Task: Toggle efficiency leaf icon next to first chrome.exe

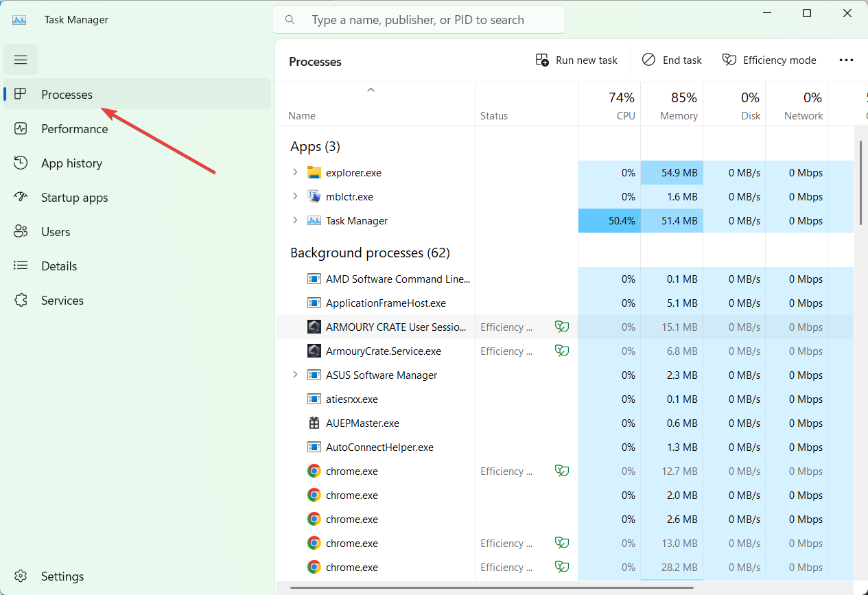Action: (x=562, y=471)
